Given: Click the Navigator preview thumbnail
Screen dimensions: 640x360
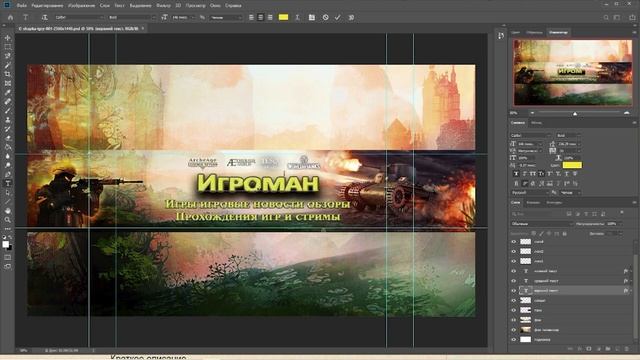Looking at the screenshot, I should pos(573,73).
